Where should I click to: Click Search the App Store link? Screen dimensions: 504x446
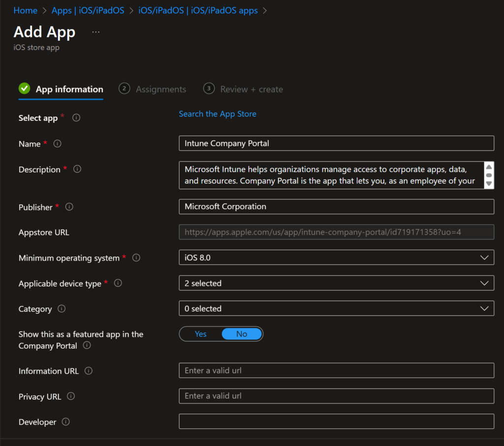(218, 114)
